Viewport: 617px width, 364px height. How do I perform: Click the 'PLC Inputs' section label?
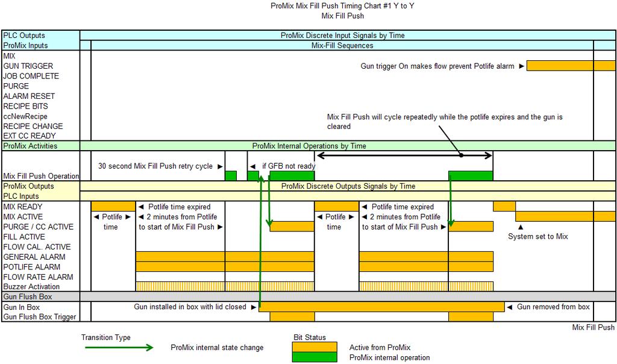point(21,196)
